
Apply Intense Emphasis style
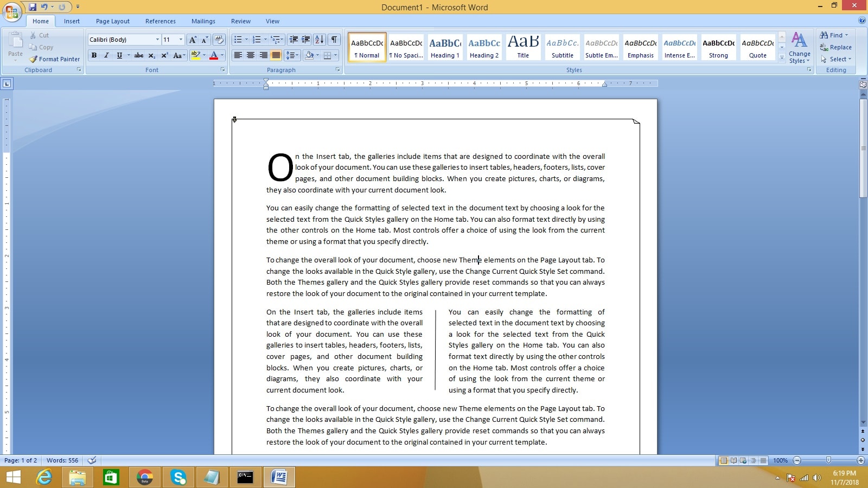[679, 47]
